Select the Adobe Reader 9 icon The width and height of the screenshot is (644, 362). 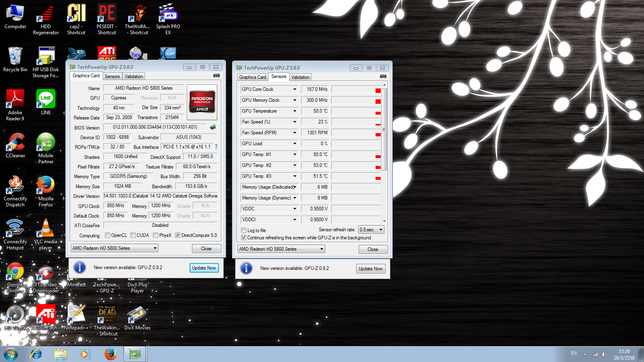pyautogui.click(x=15, y=105)
